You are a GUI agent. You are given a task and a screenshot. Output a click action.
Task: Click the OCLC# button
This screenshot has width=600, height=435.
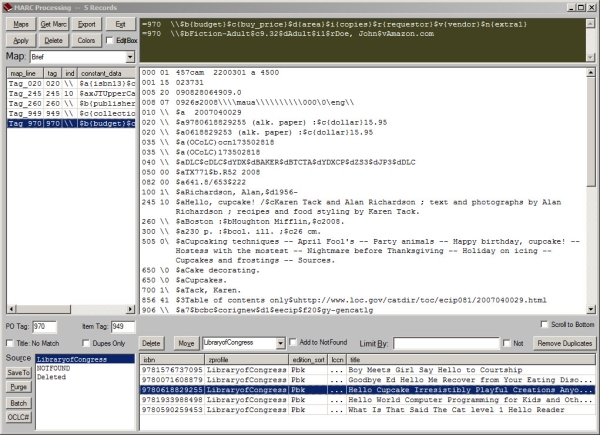tap(18, 417)
